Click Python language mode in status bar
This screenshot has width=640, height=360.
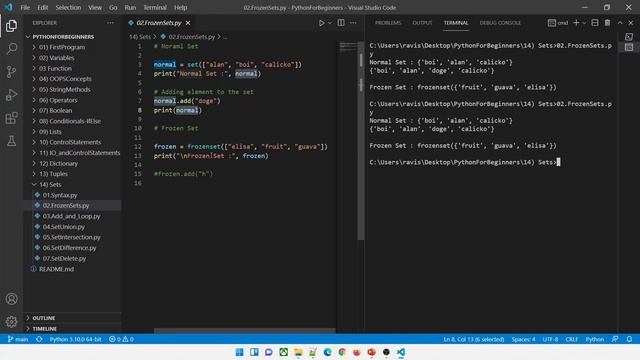(594, 339)
